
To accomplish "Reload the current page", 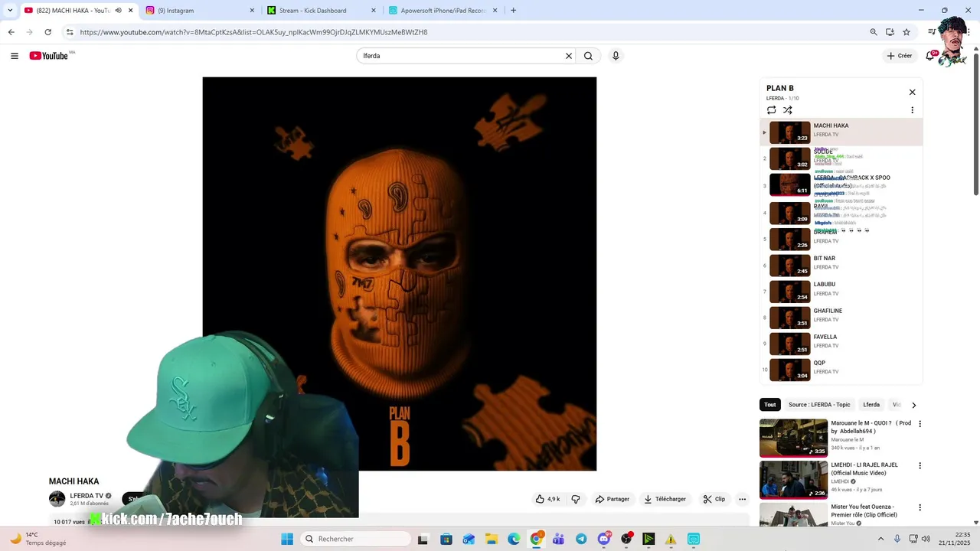I will click(x=47, y=32).
